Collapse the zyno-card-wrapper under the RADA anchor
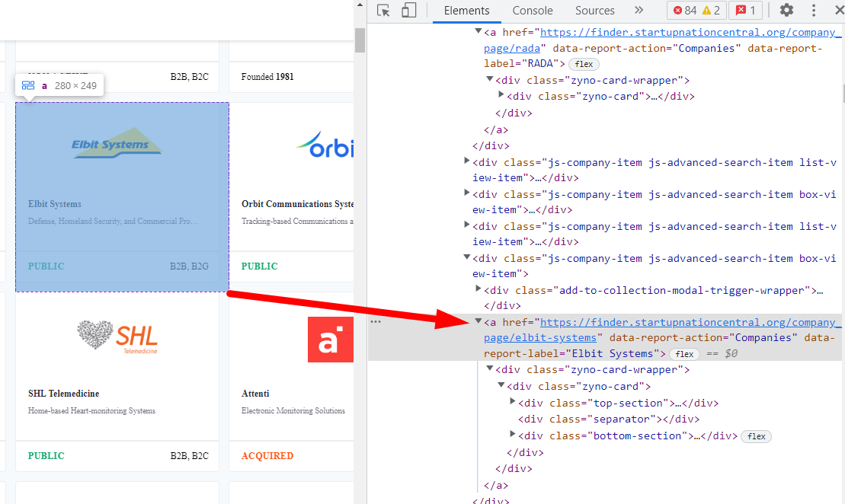 [x=490, y=79]
